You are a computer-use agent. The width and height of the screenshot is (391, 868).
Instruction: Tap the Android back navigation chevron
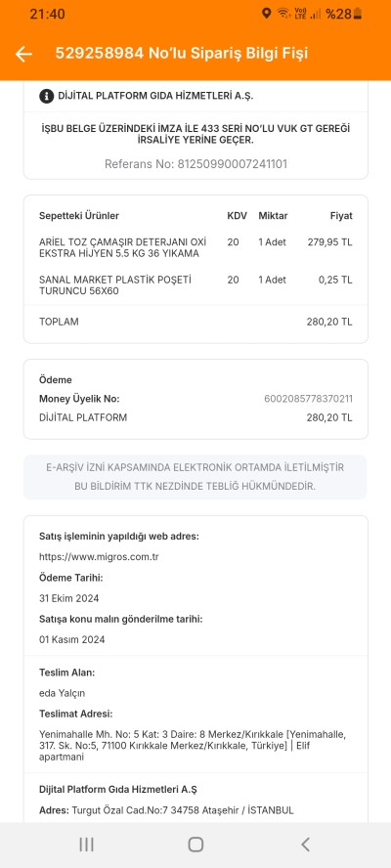pos(305,845)
